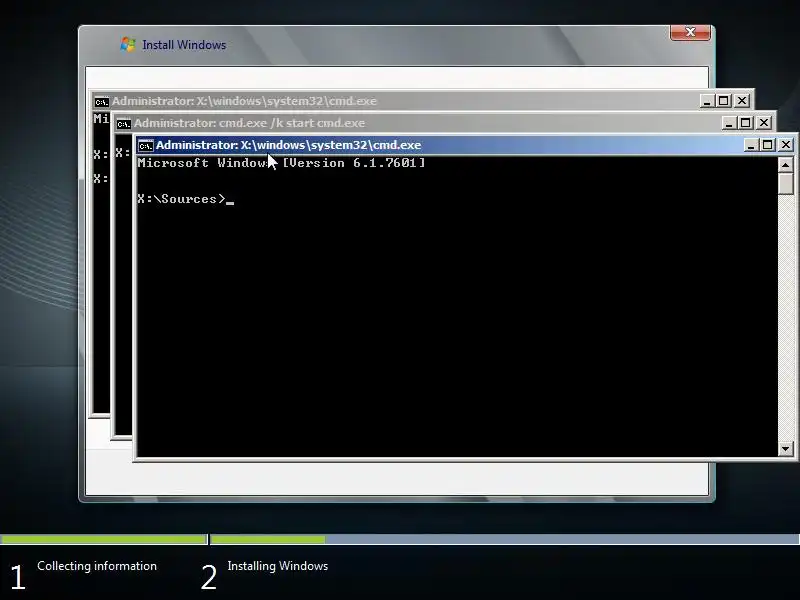
Task: Click the front cmd.exe window system icon
Action: pos(145,145)
